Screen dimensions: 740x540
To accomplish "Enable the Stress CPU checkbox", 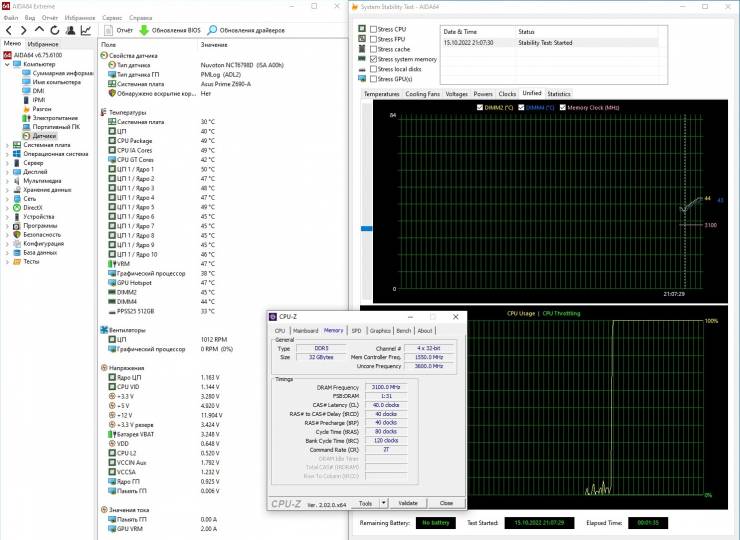I will coord(373,29).
